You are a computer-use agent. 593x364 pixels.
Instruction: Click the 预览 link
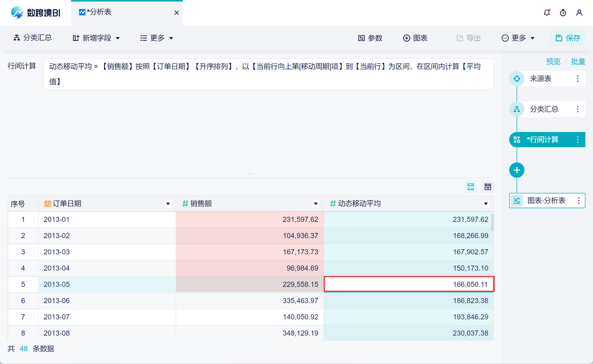[553, 61]
